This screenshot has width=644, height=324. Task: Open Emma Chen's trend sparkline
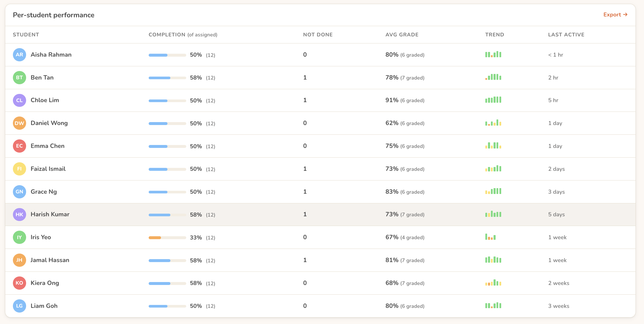point(493,146)
